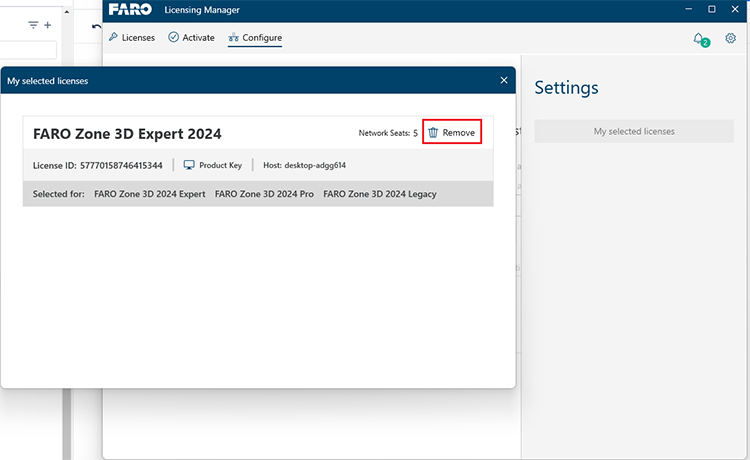Click FARO Zone 3D 2024 Legacy entry
Viewport: 750px width, 460px height.
point(379,194)
